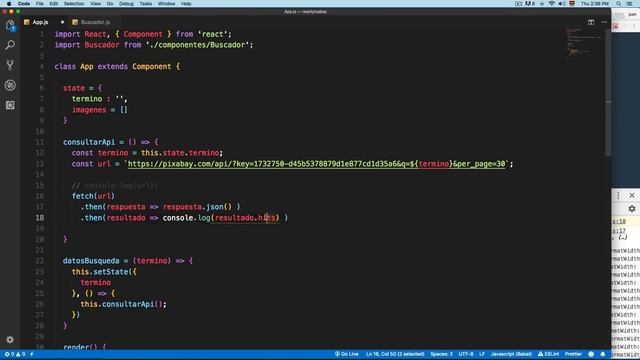Open the pixabay API URL link in code
Viewport: 640px width, 360px height.
point(316,164)
